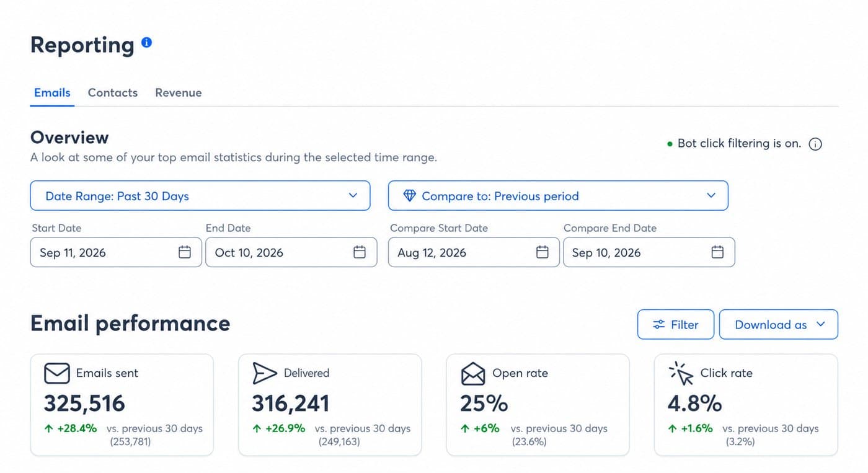Switch to the Contacts tab
This screenshot has height=473, width=868.
113,93
